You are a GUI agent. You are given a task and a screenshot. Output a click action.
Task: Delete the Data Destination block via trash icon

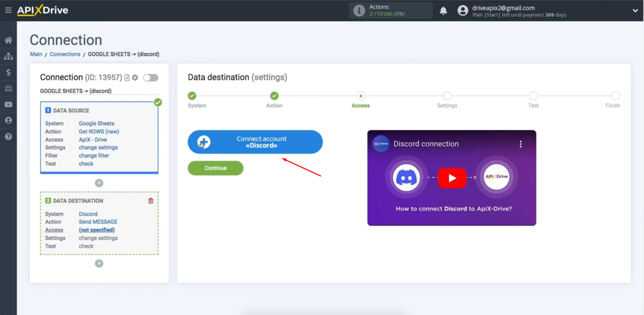(151, 201)
